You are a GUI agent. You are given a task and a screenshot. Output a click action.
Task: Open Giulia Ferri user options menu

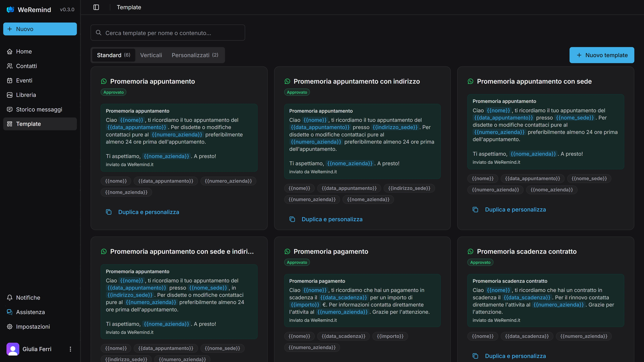[x=70, y=349]
